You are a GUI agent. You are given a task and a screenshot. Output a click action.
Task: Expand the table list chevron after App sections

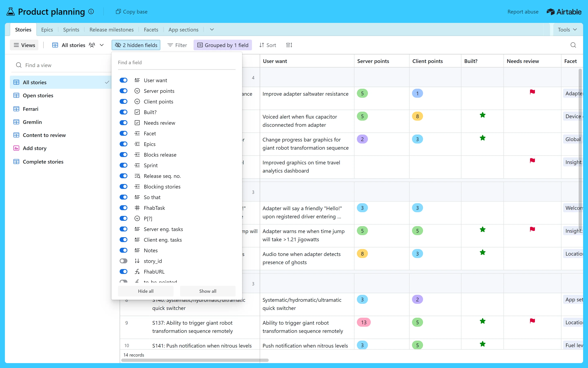[212, 29]
